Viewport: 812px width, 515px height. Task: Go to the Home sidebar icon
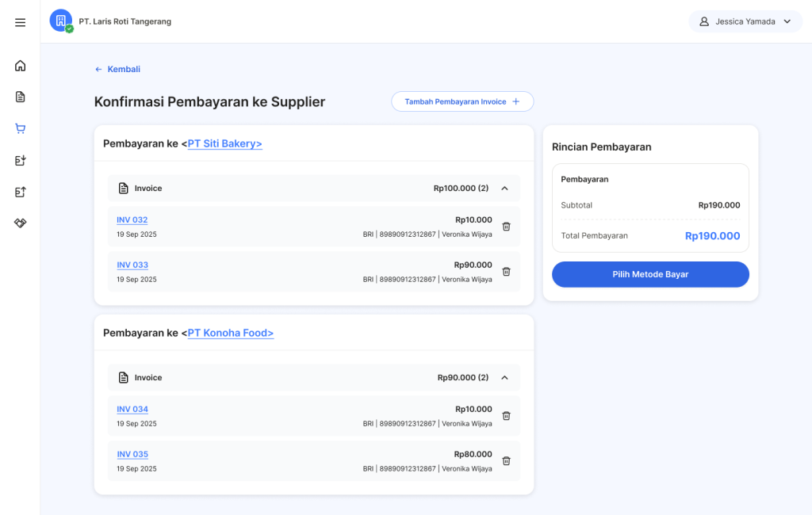tap(21, 66)
